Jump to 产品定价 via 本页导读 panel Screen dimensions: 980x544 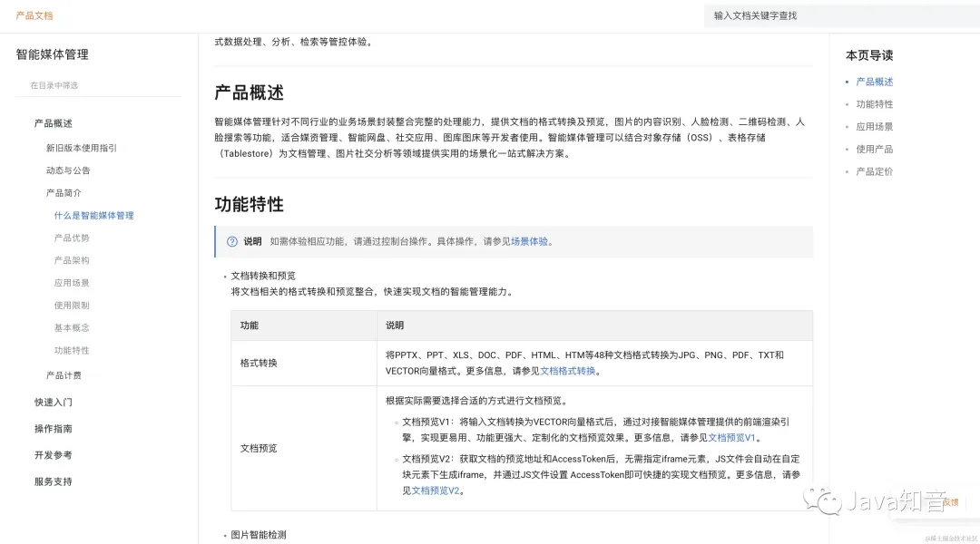click(x=873, y=171)
